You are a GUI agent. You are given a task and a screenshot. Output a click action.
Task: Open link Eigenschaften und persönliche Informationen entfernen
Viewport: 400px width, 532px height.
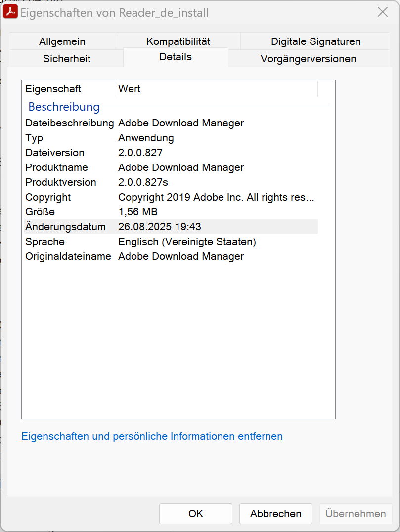(152, 436)
